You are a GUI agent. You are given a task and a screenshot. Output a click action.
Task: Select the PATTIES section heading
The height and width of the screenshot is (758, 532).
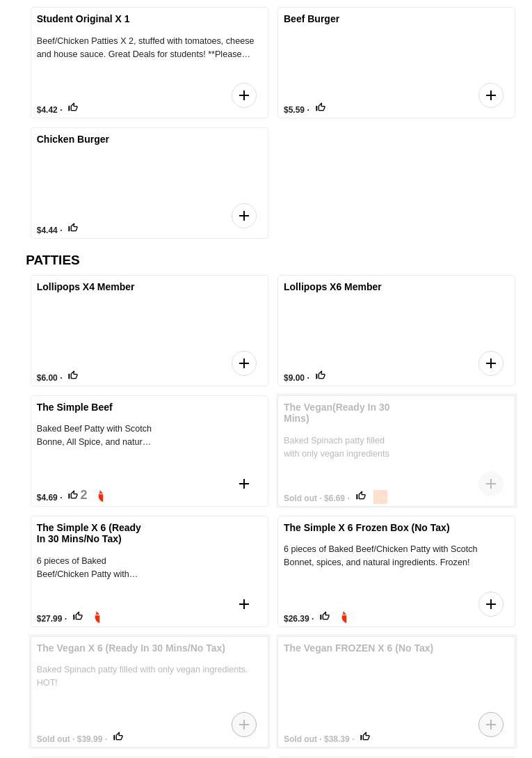[x=53, y=260]
